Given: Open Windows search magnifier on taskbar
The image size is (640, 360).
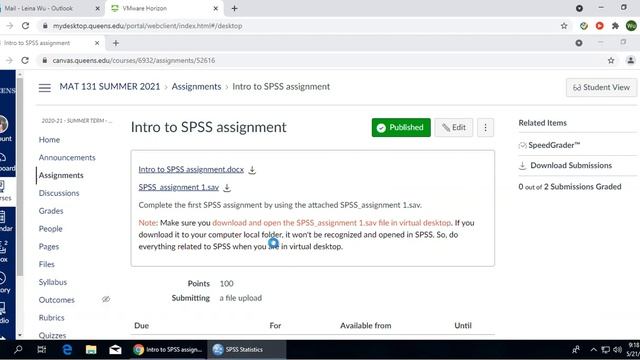Looking at the screenshot, I should (x=18, y=350).
